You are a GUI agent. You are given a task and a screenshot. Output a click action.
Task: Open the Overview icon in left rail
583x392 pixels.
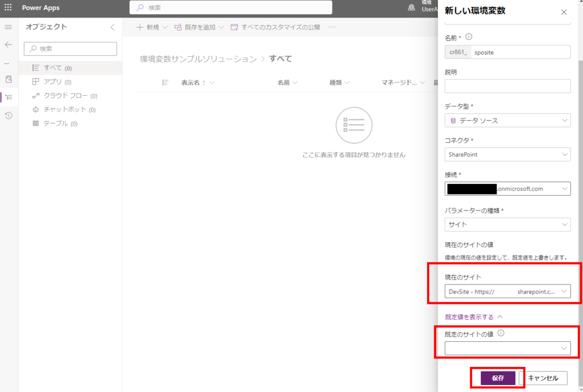(x=9, y=79)
